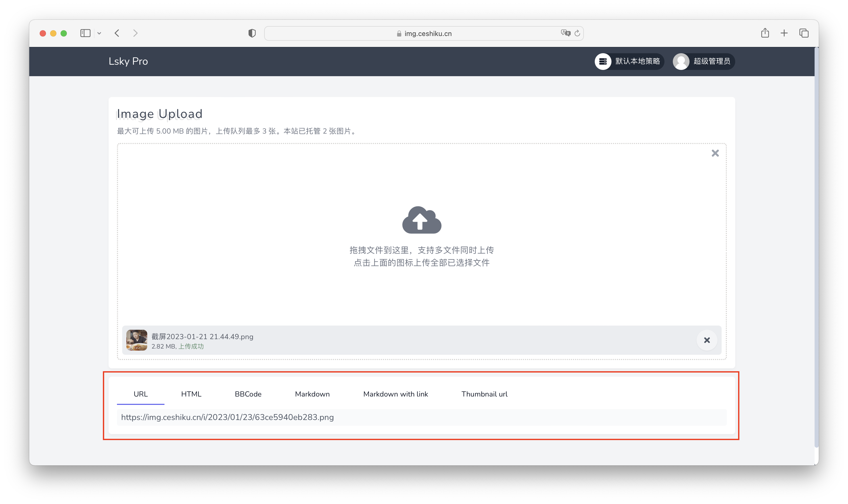Click the storage strategy server icon
This screenshot has width=848, height=504.
click(603, 62)
